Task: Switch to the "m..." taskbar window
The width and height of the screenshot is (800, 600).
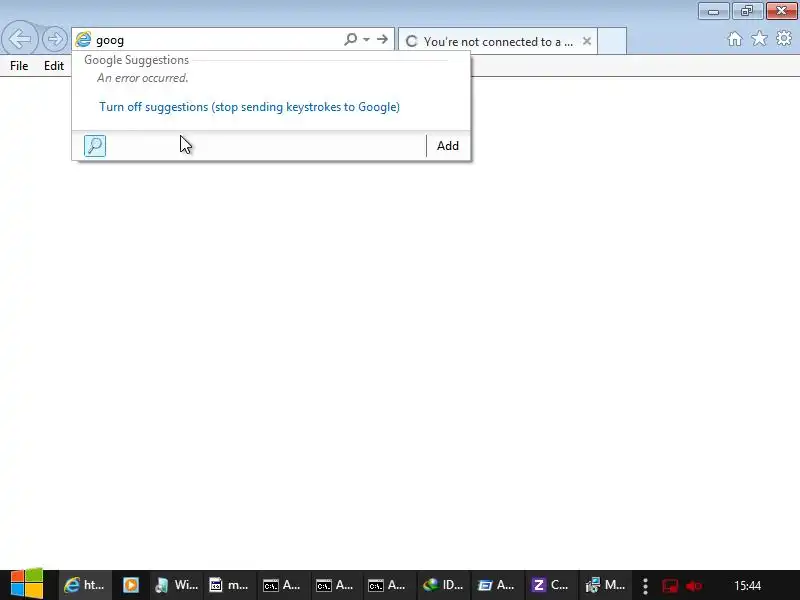Action: (x=229, y=585)
